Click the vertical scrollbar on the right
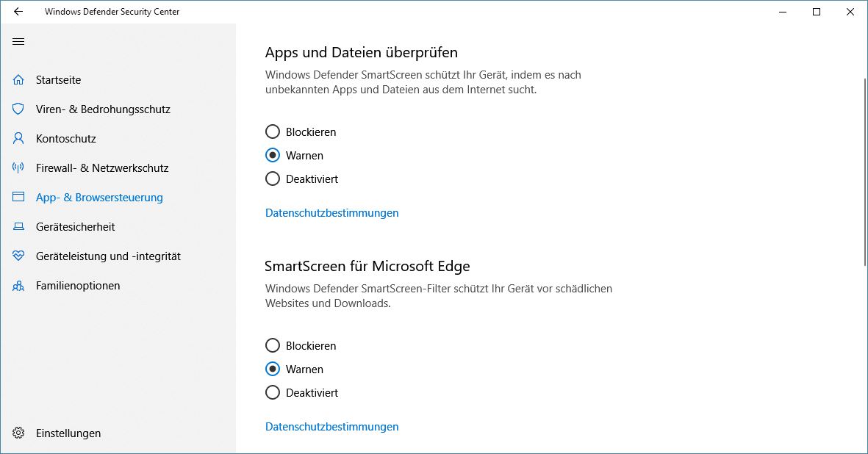Viewport: 868px width, 454px height. (864, 169)
